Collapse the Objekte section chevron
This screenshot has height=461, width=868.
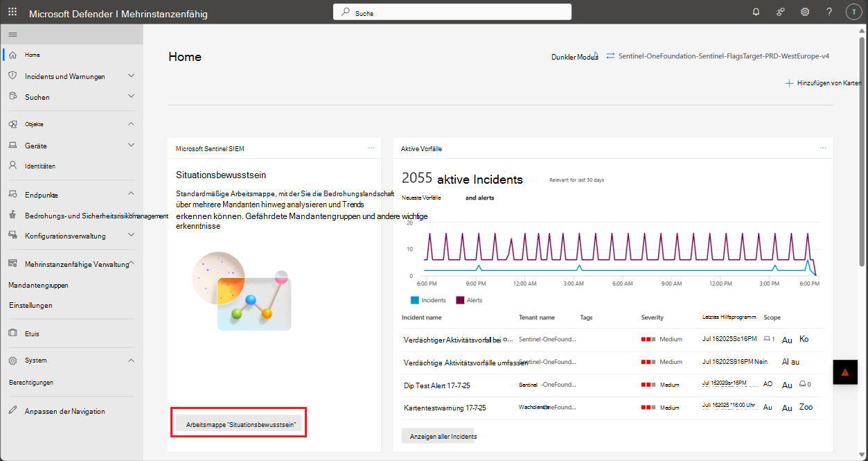(131, 124)
